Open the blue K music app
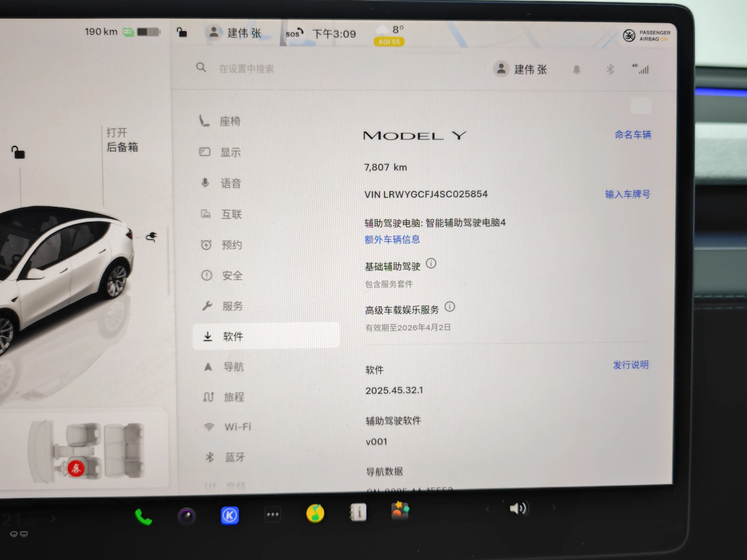Viewport: 747px width, 560px height. coord(230,515)
